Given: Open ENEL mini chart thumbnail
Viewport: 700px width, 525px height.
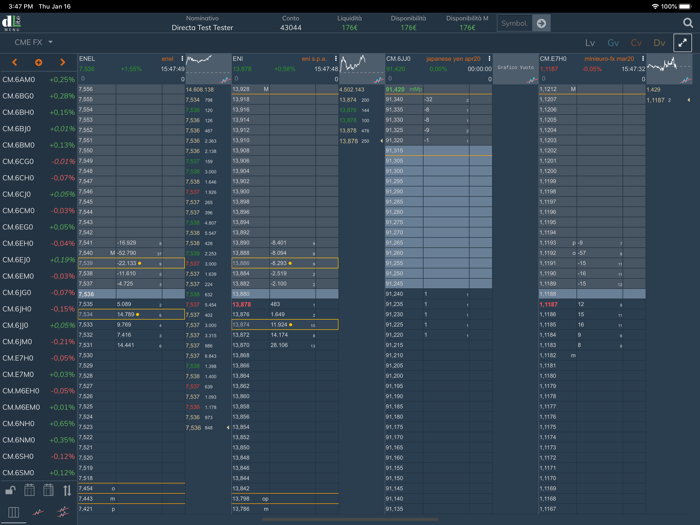Looking at the screenshot, I should (x=208, y=69).
